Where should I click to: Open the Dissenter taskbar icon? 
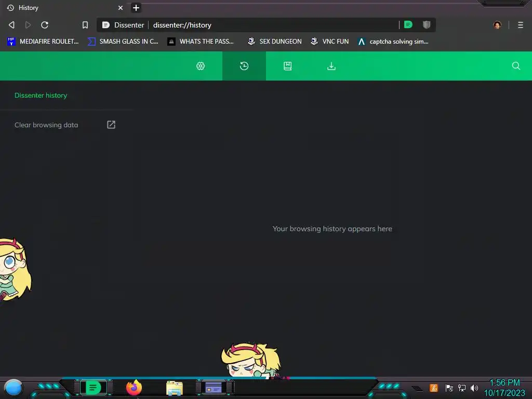[94, 388]
